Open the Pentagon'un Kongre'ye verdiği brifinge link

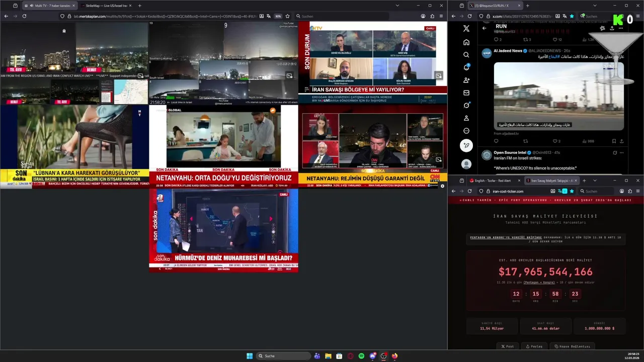pos(506,237)
